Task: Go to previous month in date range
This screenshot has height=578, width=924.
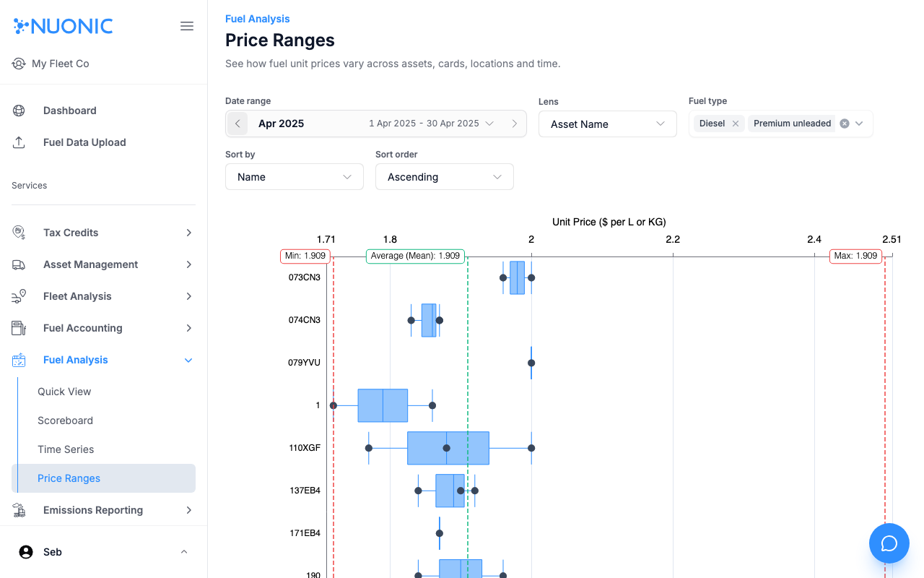Action: [237, 124]
